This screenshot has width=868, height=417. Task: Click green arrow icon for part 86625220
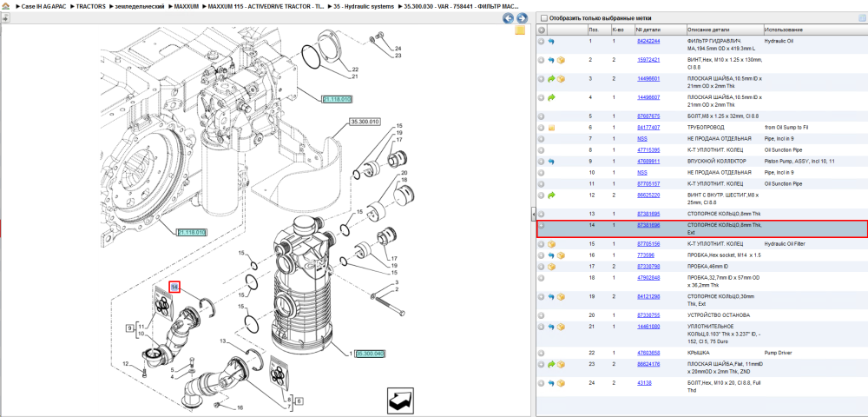pyautogui.click(x=551, y=195)
